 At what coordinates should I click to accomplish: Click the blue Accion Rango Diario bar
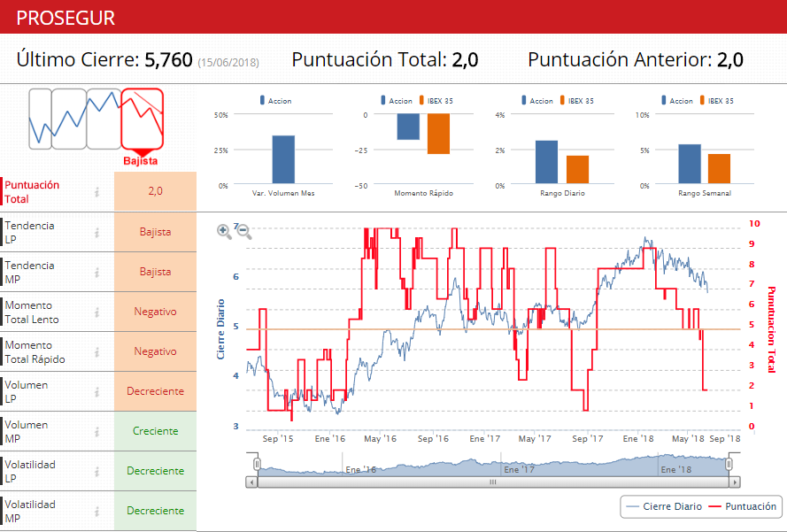click(546, 162)
